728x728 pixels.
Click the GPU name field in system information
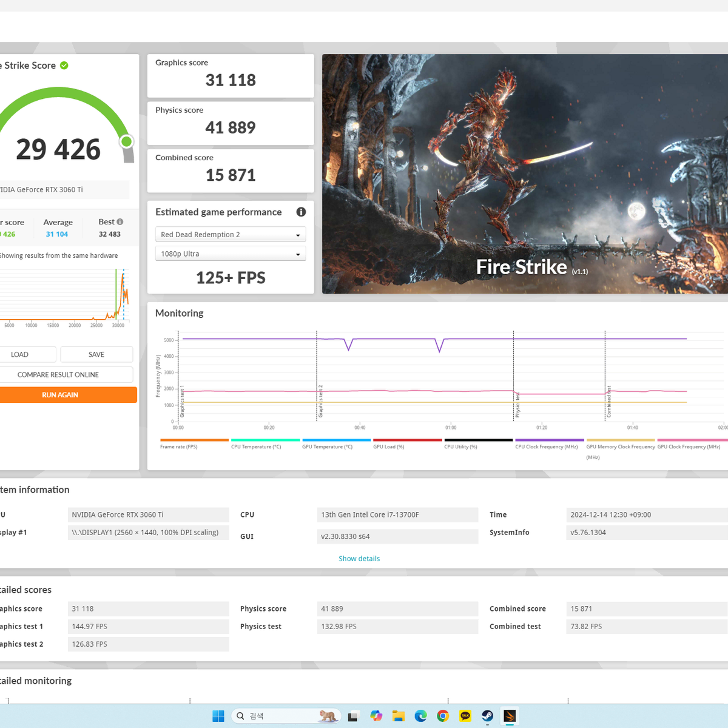[x=149, y=514]
